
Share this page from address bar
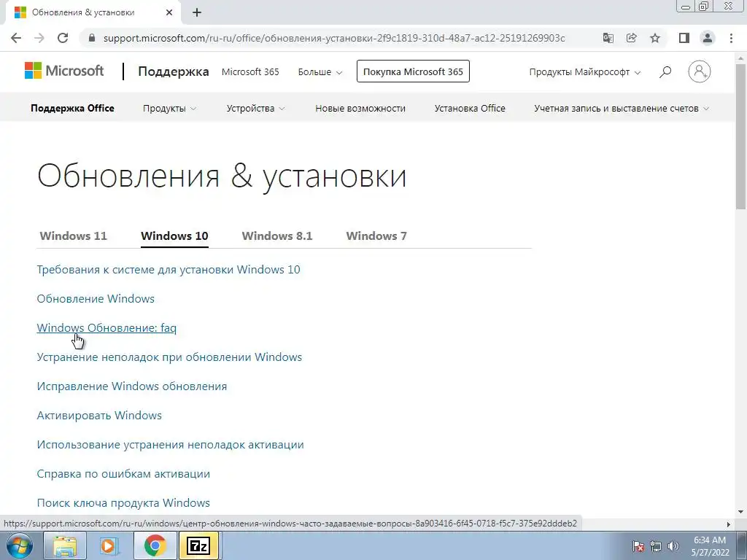pyautogui.click(x=632, y=38)
